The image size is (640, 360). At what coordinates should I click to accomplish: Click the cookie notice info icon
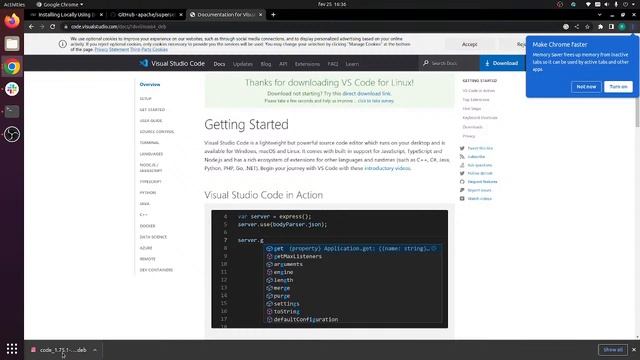pos(62,44)
